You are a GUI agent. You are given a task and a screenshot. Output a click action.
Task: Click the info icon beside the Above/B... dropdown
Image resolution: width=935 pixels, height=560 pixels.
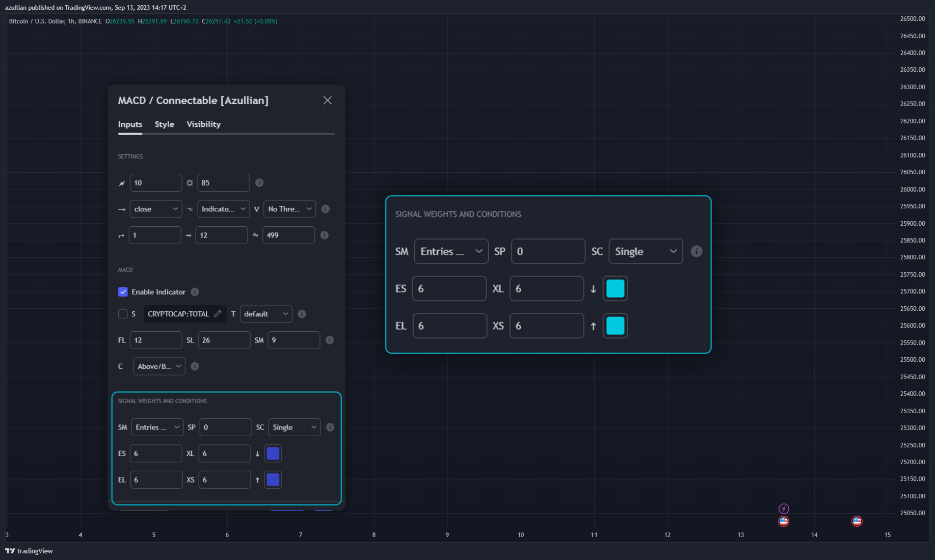(x=195, y=366)
